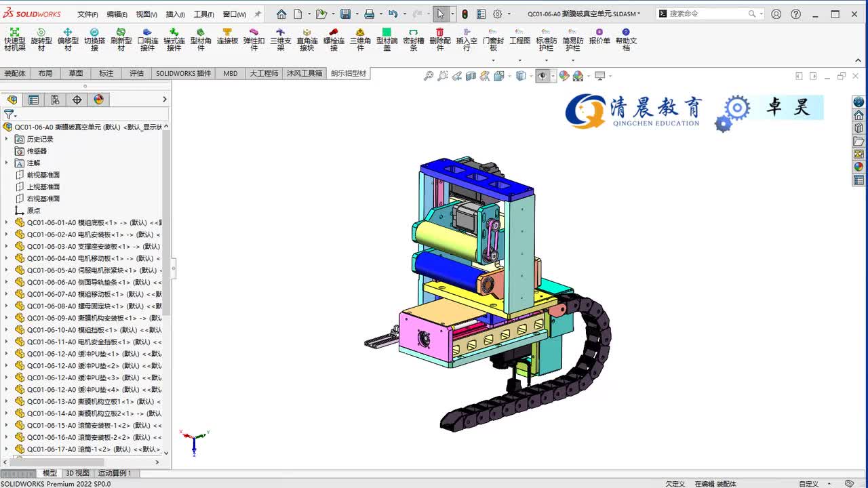Open the 视图(V) menu
868x488 pixels.
click(x=146, y=14)
